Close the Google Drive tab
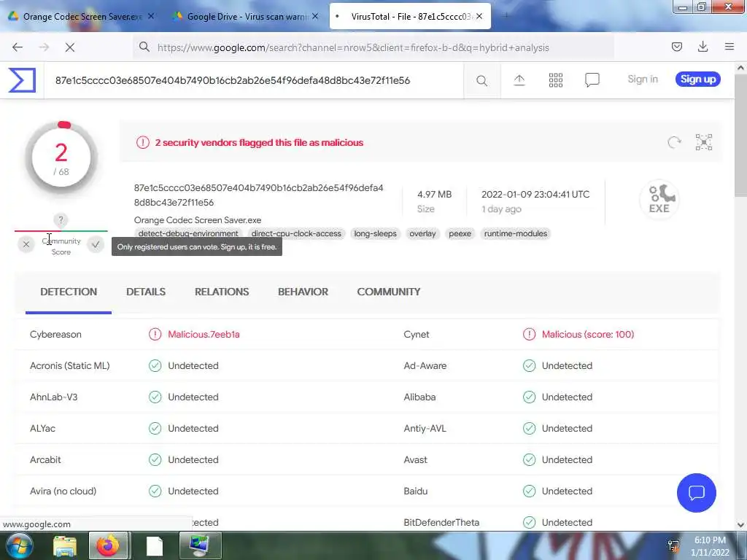Viewport: 747px width, 560px height. coord(315,16)
